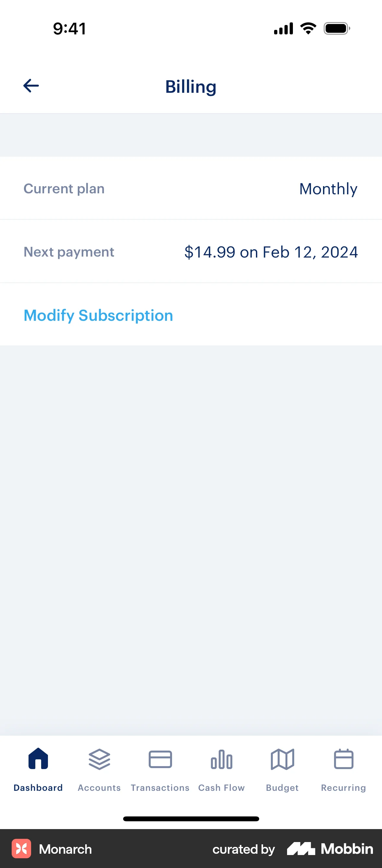Tap the home indicator bar

pyautogui.click(x=191, y=819)
